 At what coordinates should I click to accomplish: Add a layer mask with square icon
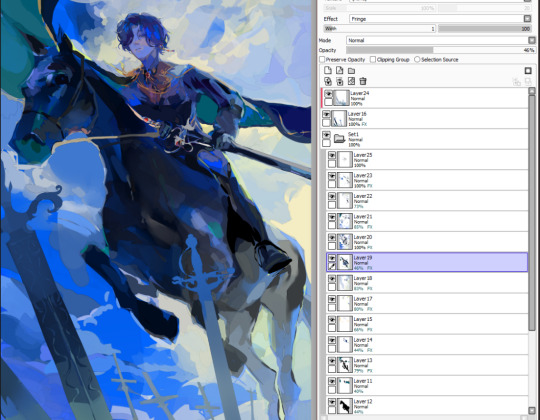click(528, 71)
